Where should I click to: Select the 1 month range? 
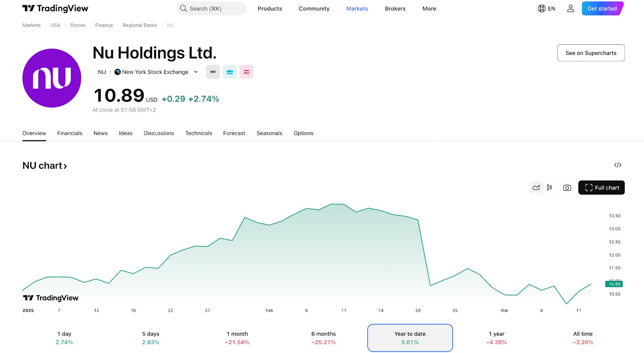click(x=237, y=338)
